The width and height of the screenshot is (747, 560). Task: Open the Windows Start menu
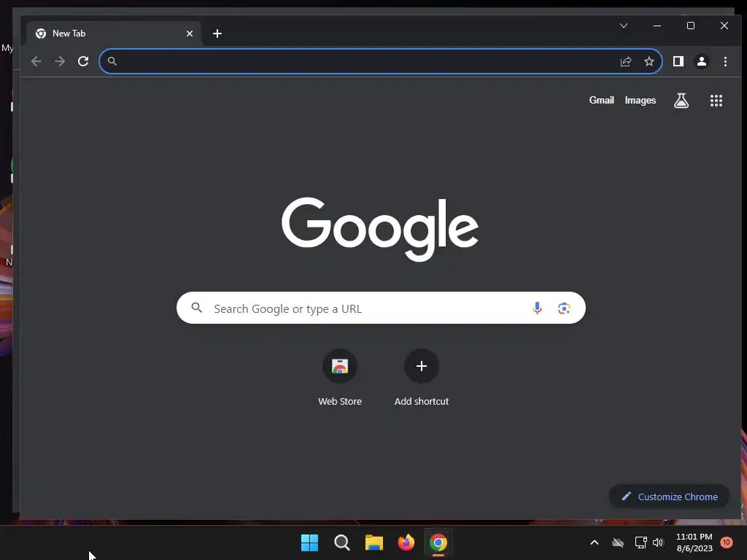[309, 542]
